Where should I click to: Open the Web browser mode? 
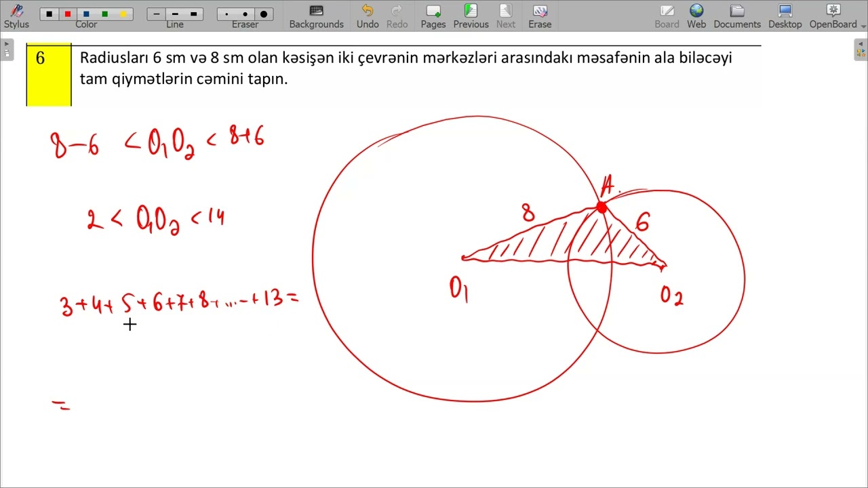point(696,16)
